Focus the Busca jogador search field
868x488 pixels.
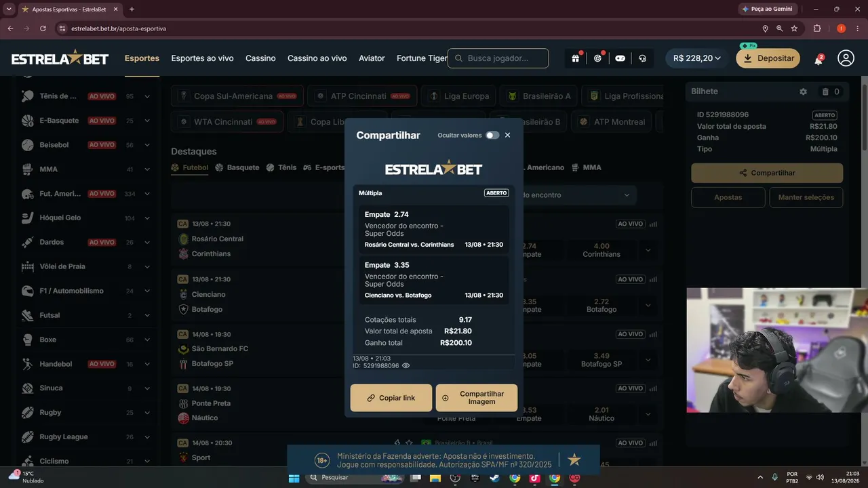coord(498,58)
